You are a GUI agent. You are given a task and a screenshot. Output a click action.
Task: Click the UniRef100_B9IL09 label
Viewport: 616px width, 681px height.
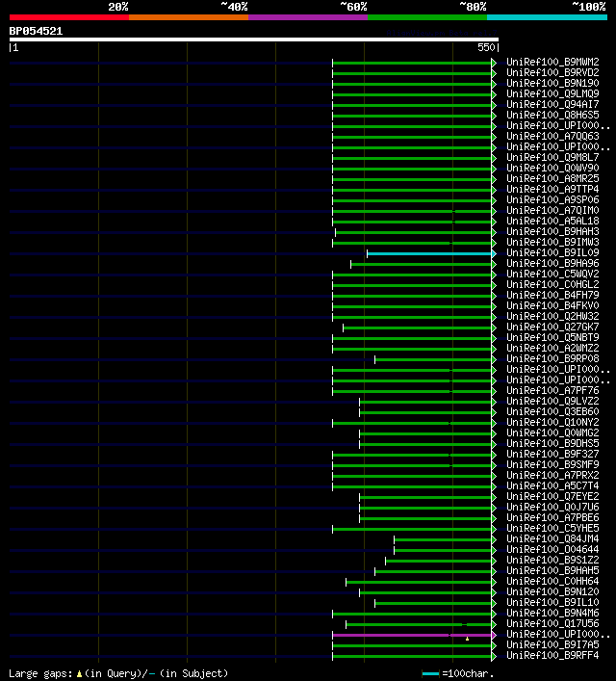[552, 252]
